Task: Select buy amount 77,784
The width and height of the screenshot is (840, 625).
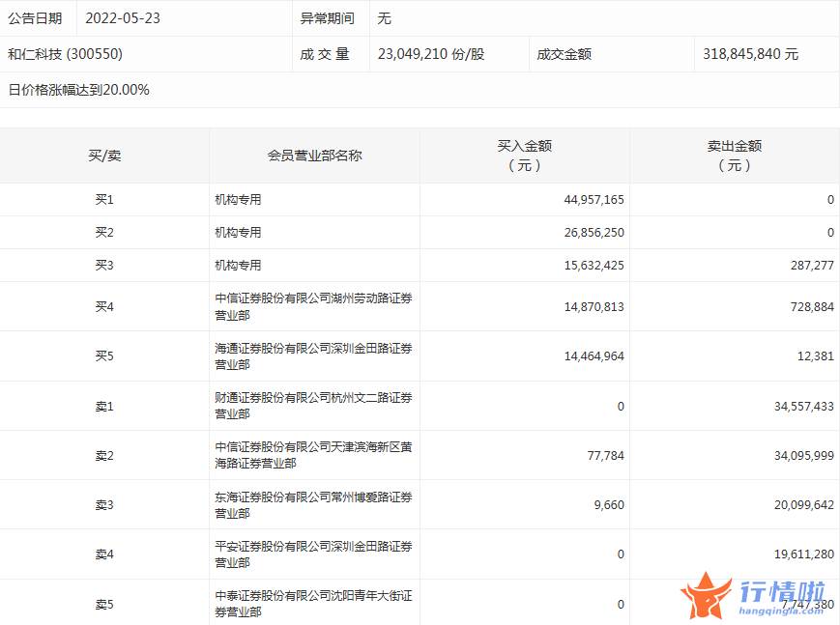Action: tap(606, 456)
